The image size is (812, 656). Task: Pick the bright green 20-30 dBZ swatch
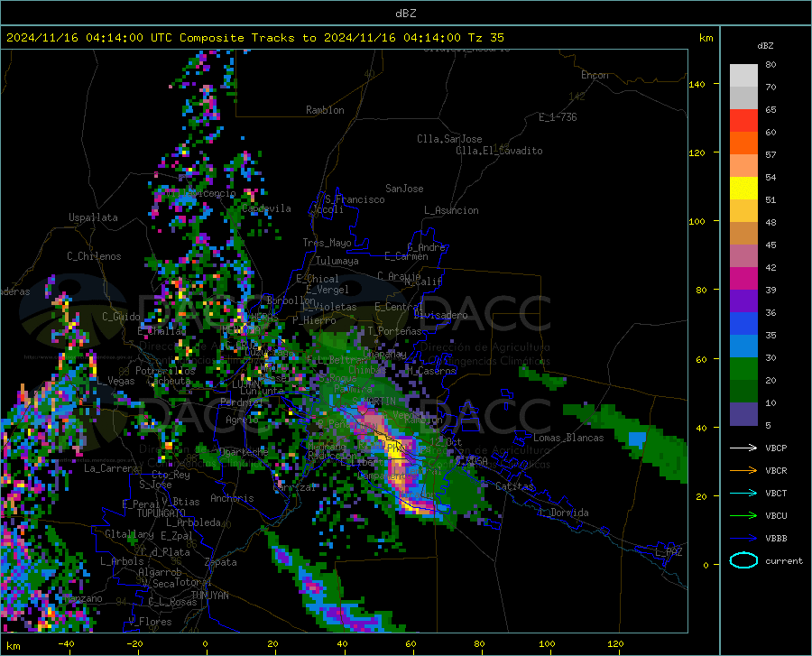tap(743, 369)
